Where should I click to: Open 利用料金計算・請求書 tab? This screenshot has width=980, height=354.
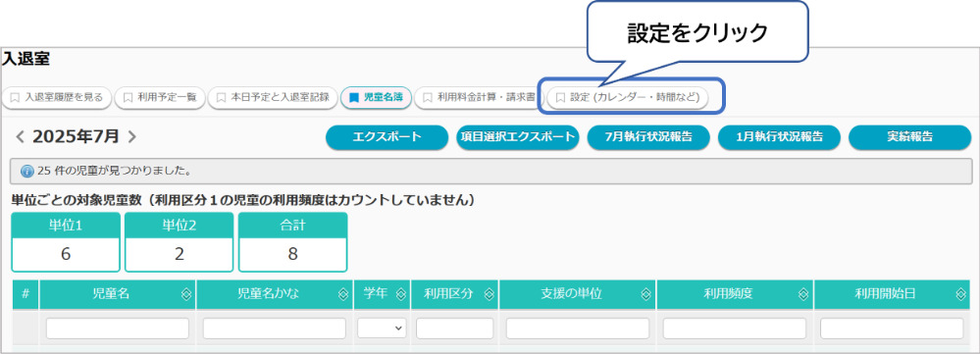[x=478, y=97]
